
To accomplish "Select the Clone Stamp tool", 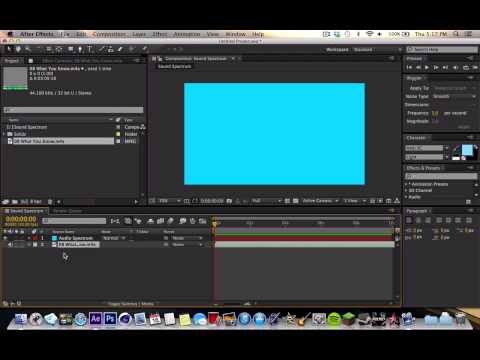I will [x=111, y=49].
